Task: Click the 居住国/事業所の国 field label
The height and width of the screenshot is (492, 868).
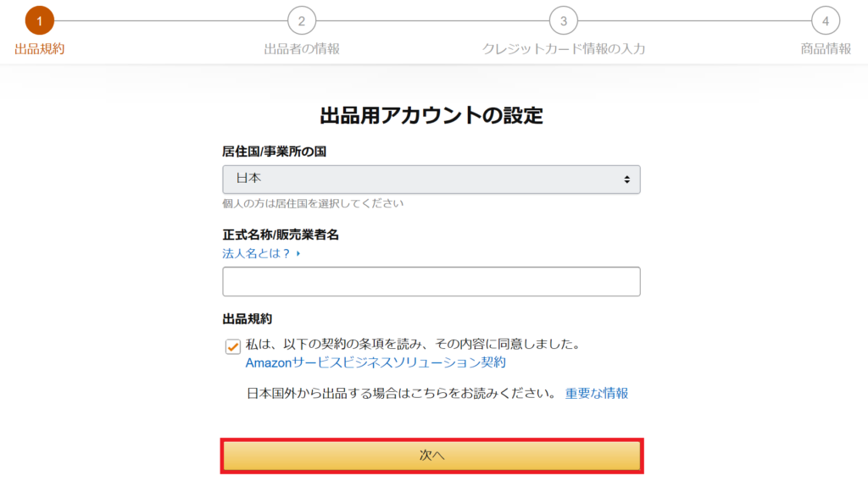Action: pyautogui.click(x=274, y=152)
